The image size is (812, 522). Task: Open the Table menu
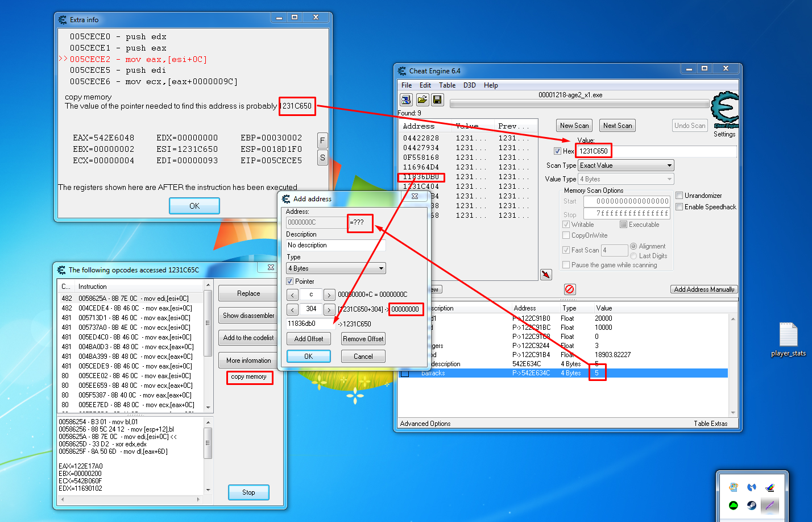tap(447, 85)
